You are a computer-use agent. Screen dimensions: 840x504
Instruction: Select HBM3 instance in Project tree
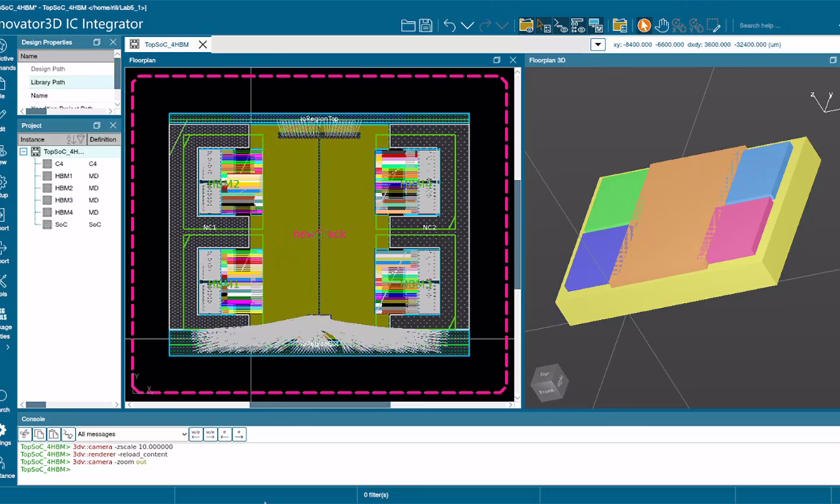click(x=64, y=200)
